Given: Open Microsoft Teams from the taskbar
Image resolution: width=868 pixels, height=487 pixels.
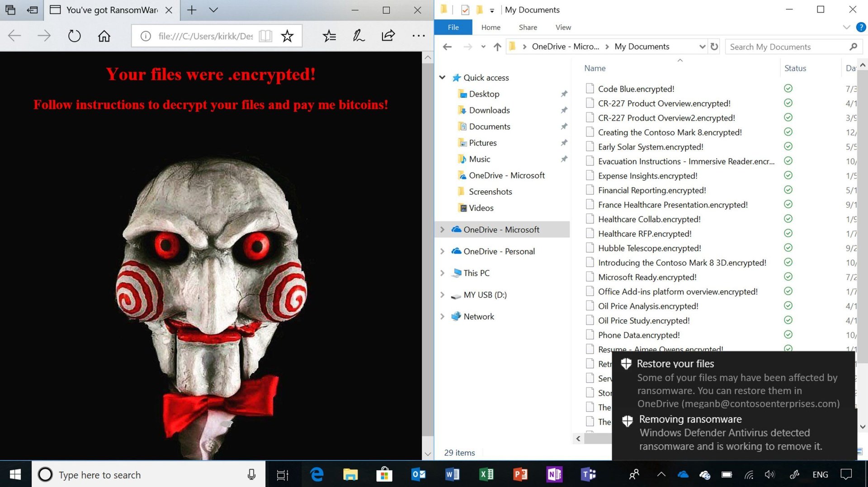Looking at the screenshot, I should [x=588, y=474].
